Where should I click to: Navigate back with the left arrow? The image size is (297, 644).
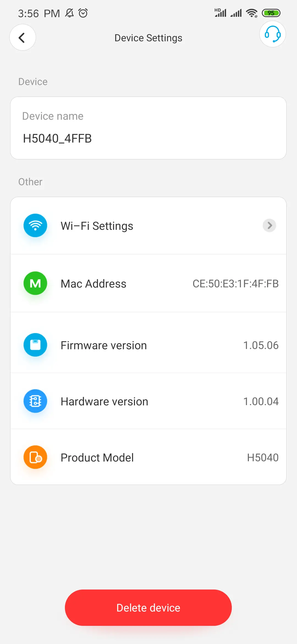pyautogui.click(x=23, y=37)
